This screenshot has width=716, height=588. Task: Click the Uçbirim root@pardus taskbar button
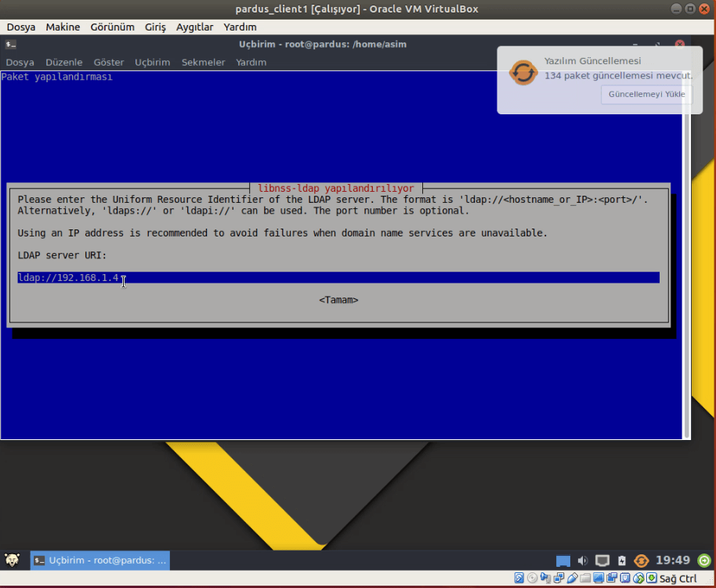100,560
